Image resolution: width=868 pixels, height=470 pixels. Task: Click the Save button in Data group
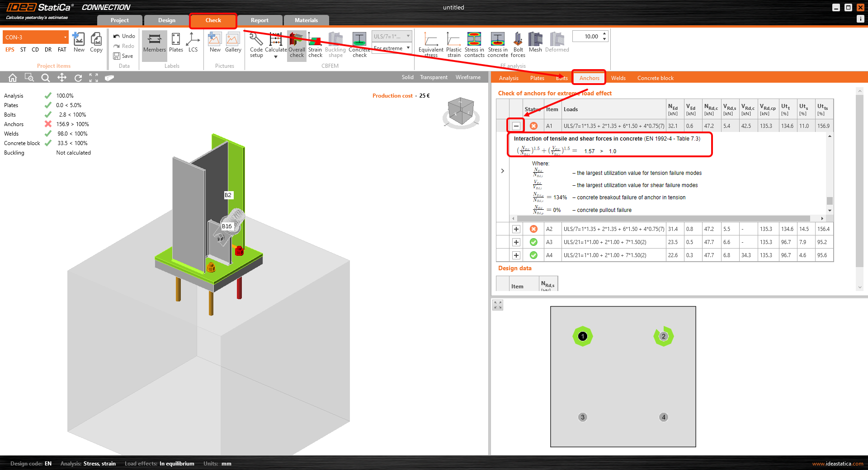pos(124,56)
